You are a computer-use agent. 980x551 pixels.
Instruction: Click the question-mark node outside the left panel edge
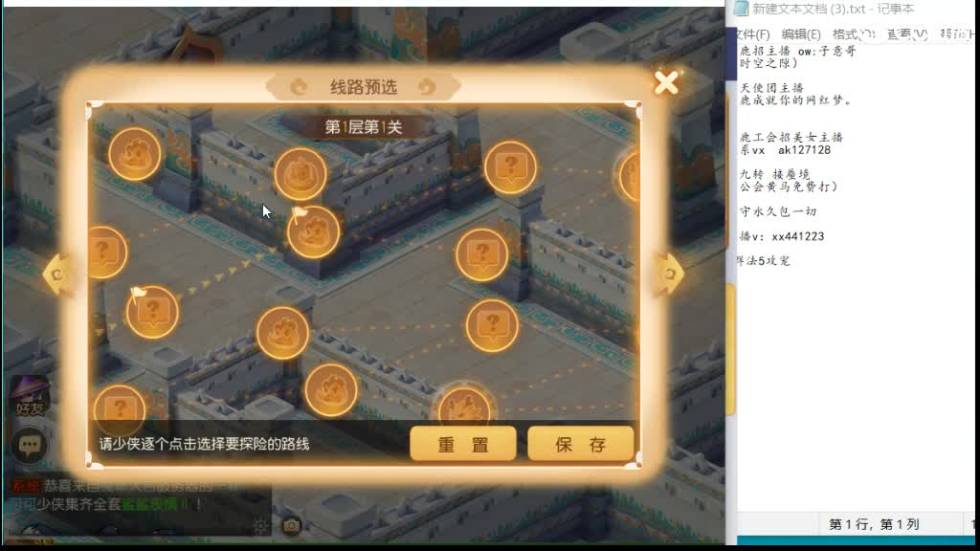104,252
